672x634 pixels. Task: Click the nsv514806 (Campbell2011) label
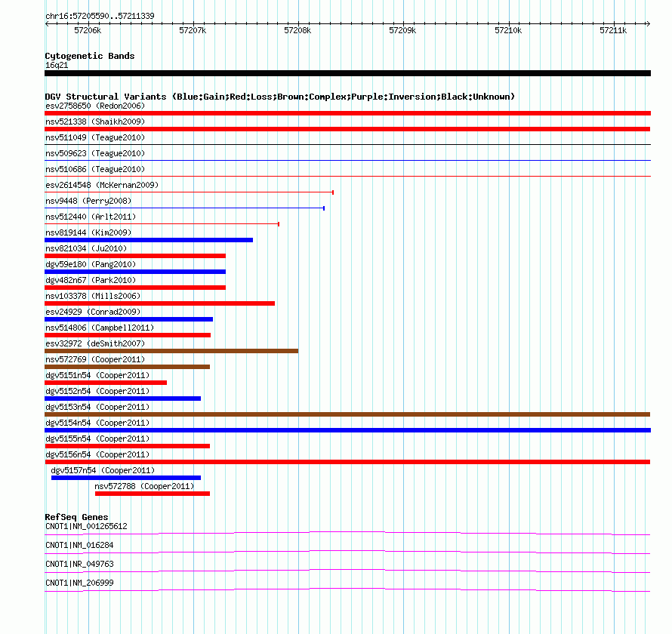100,328
